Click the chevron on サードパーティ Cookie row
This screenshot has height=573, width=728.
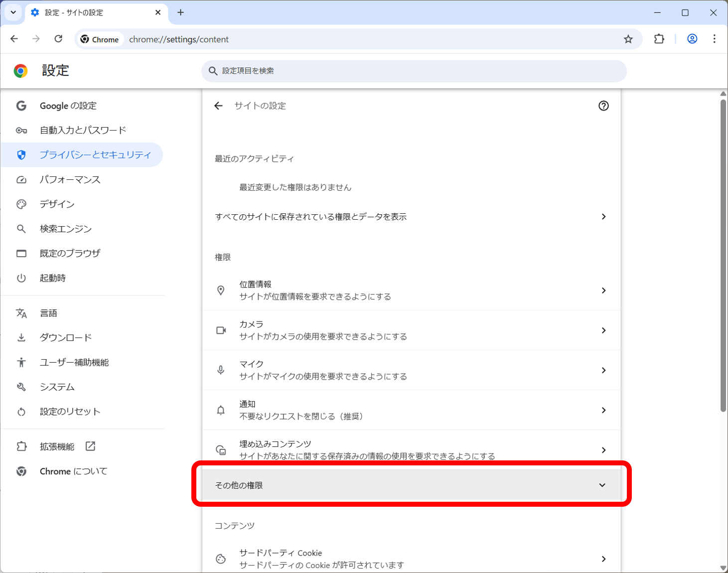(603, 559)
